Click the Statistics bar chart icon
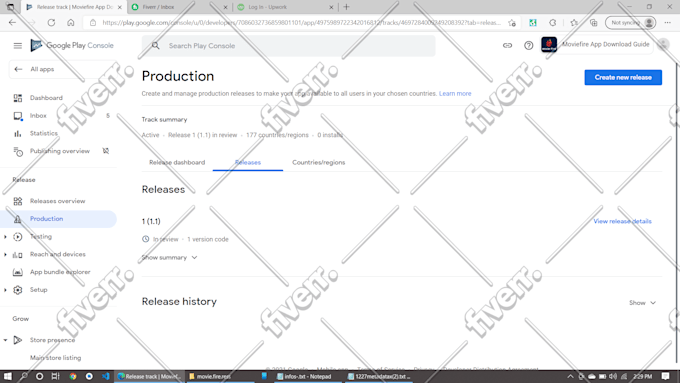The width and height of the screenshot is (680, 383). (x=18, y=134)
